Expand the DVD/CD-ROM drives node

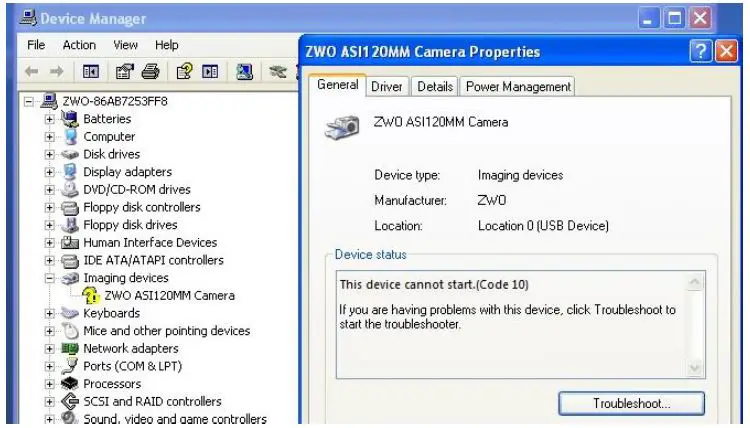[x=49, y=190]
